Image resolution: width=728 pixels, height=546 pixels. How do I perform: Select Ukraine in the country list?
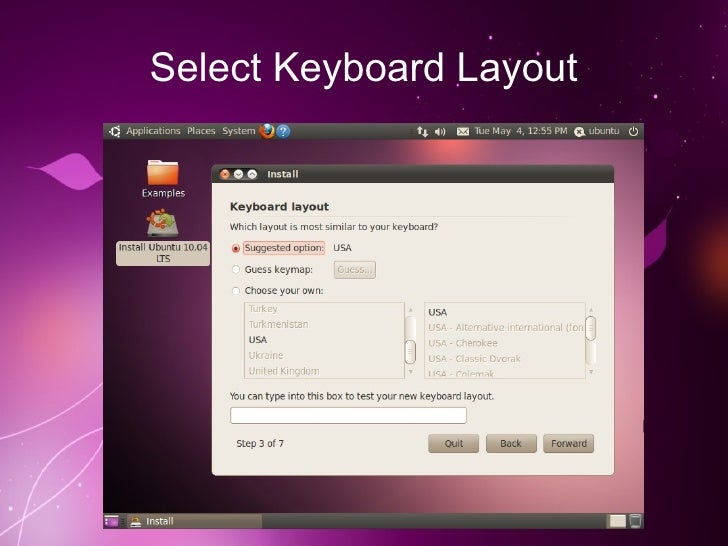tap(325, 355)
